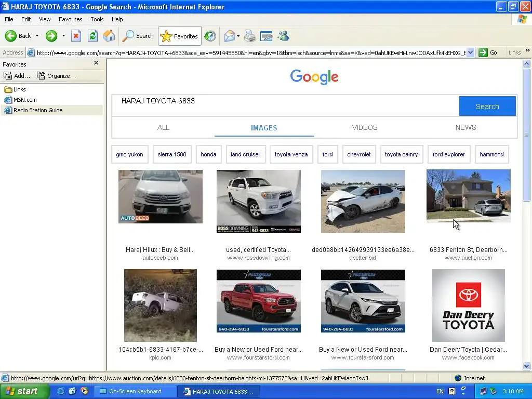Image resolution: width=532 pixels, height=399 pixels.
Task: Expand the Links toolbar chevron
Action: 528,50
